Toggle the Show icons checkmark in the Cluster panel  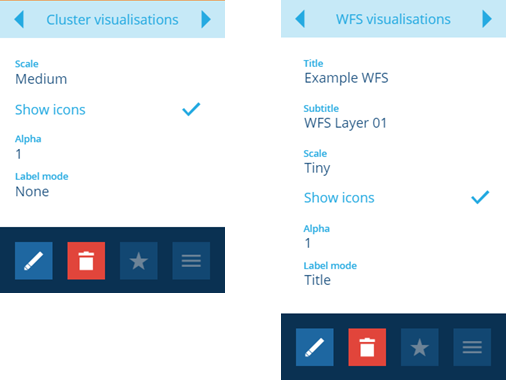(x=191, y=109)
